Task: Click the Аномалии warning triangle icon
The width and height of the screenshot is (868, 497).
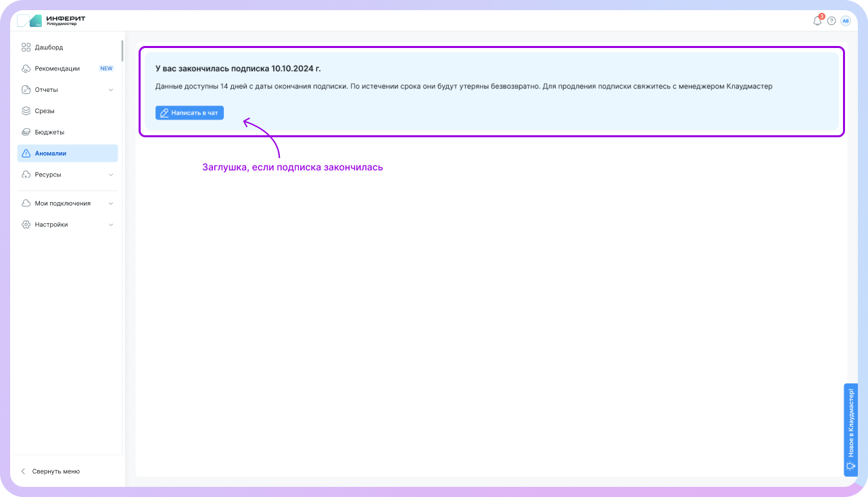Action: (x=26, y=153)
